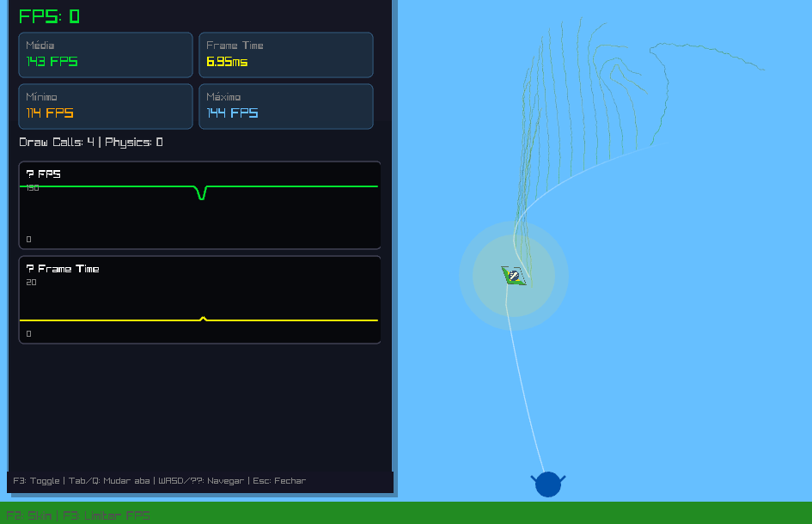Click the large FPS: 0 header
Image resolution: width=812 pixels, height=524 pixels.
[x=49, y=16]
